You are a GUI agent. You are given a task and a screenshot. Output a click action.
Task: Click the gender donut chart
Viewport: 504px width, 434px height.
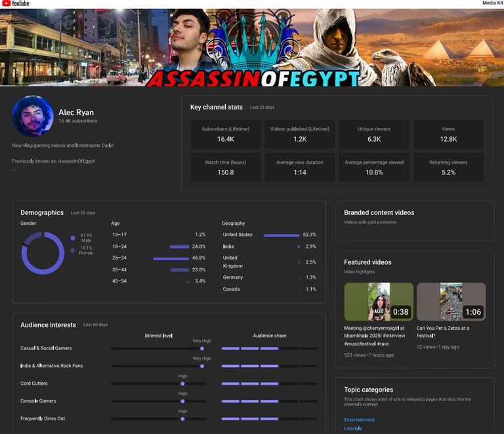pyautogui.click(x=43, y=253)
